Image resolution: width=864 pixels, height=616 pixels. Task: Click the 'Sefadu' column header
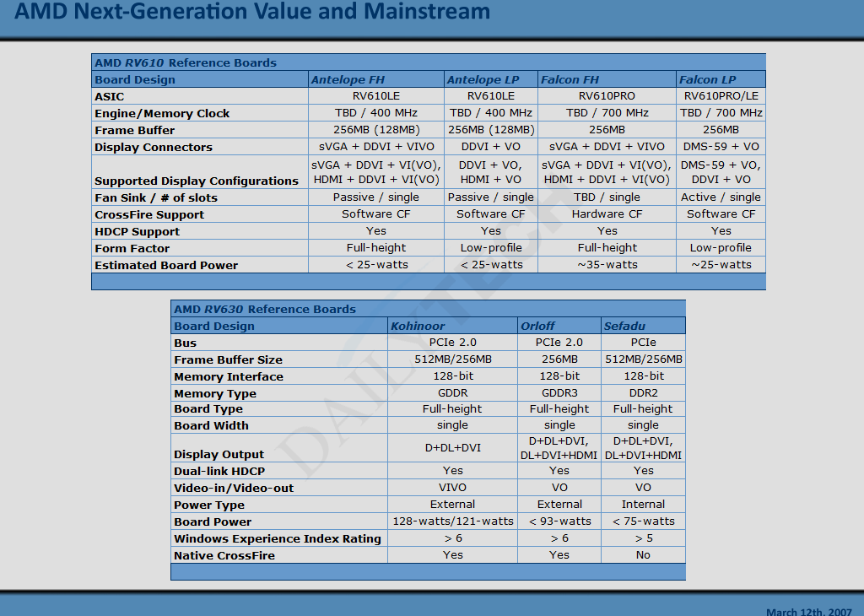point(623,326)
